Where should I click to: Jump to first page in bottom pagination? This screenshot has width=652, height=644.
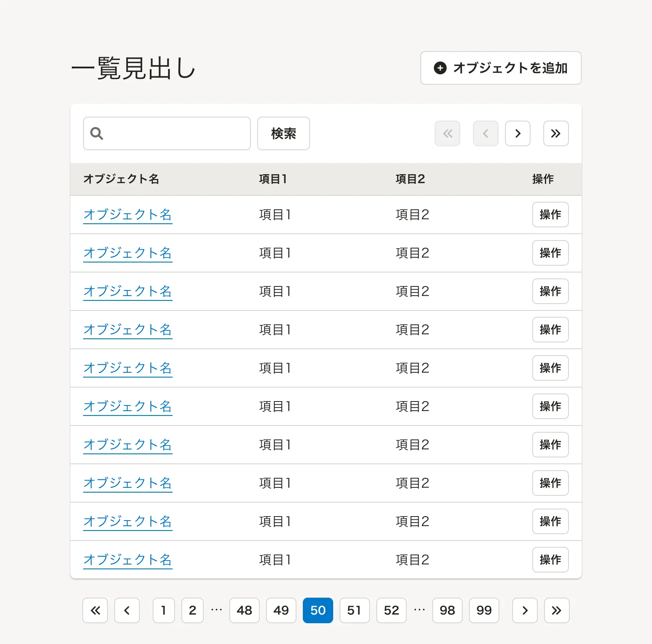(95, 610)
